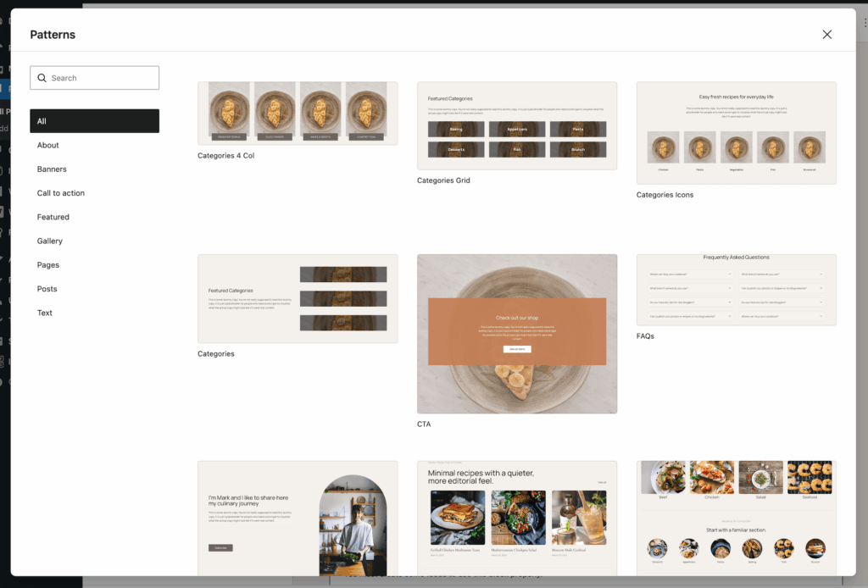This screenshot has width=868, height=588.
Task: Show Call to action patterns
Action: pyautogui.click(x=61, y=193)
